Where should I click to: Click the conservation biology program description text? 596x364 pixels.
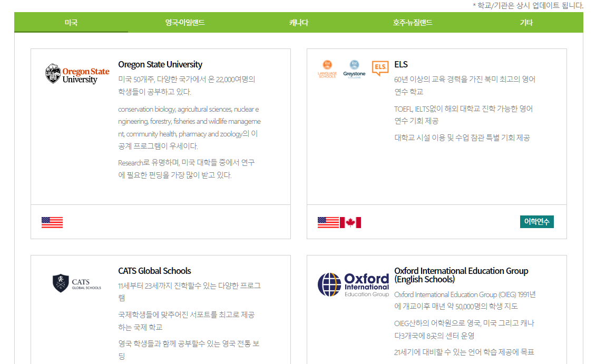pos(189,127)
